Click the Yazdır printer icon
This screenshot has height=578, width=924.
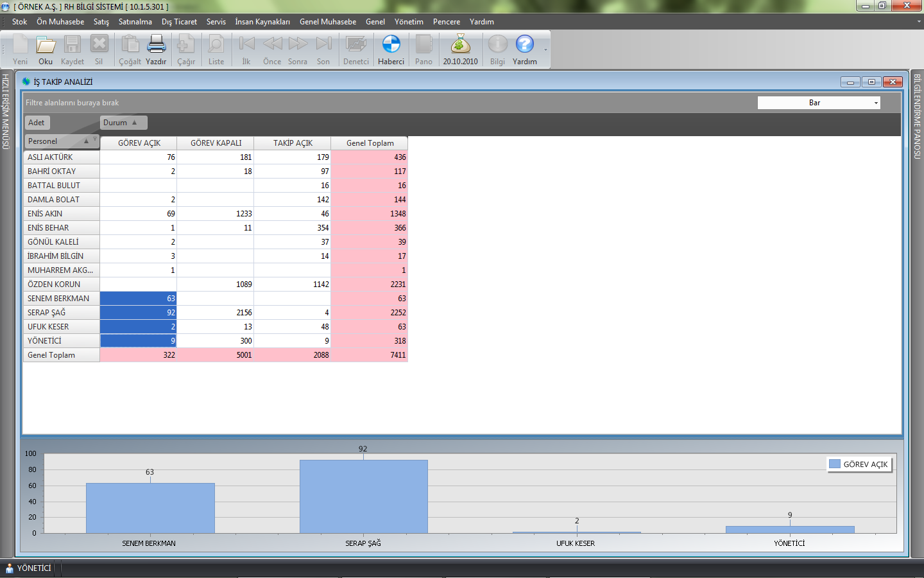(x=156, y=45)
